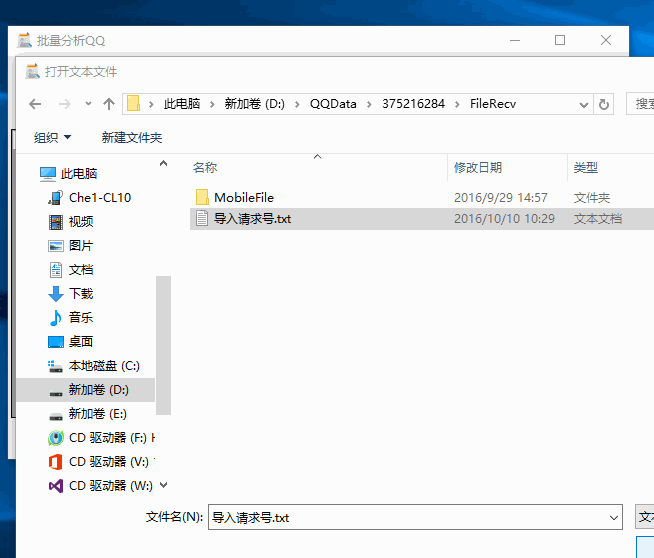Expand address bar history dropdown
The height and width of the screenshot is (558, 654).
point(584,104)
